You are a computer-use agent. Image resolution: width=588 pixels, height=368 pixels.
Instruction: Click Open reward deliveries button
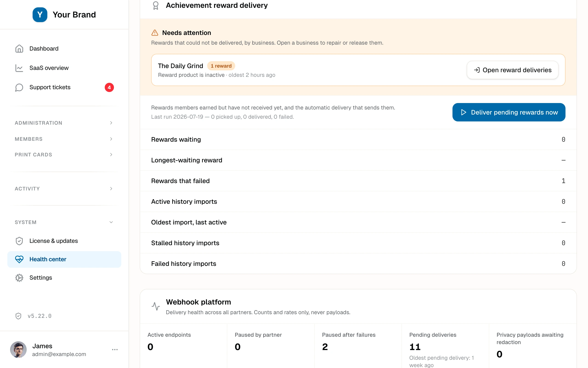[512, 70]
